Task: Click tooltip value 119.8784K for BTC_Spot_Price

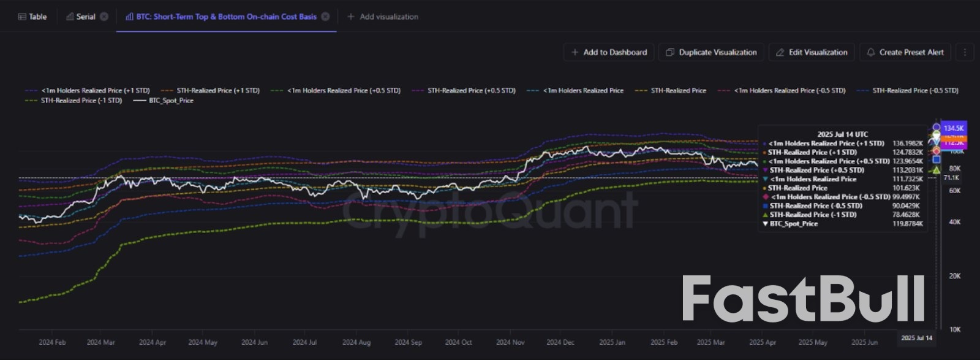Action: 908,224
